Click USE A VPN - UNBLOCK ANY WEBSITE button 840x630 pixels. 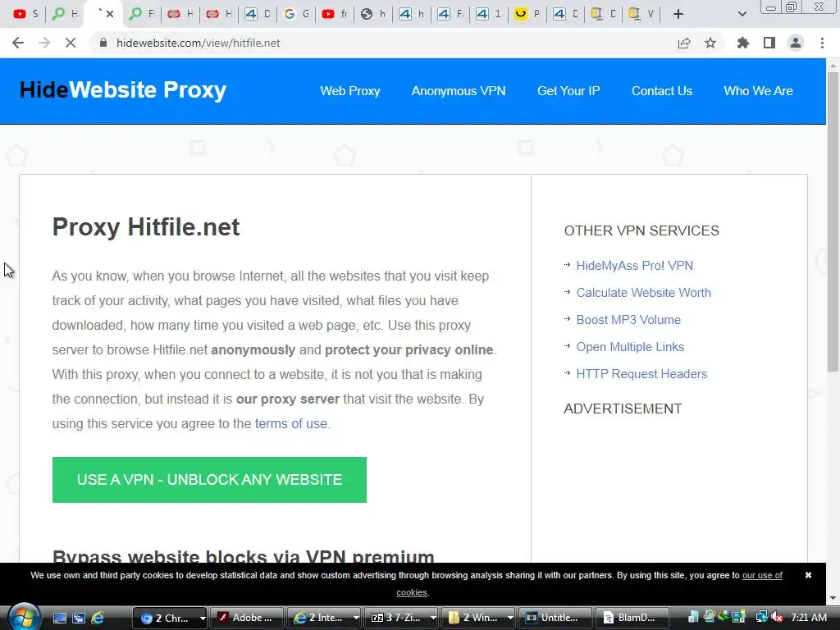(209, 479)
